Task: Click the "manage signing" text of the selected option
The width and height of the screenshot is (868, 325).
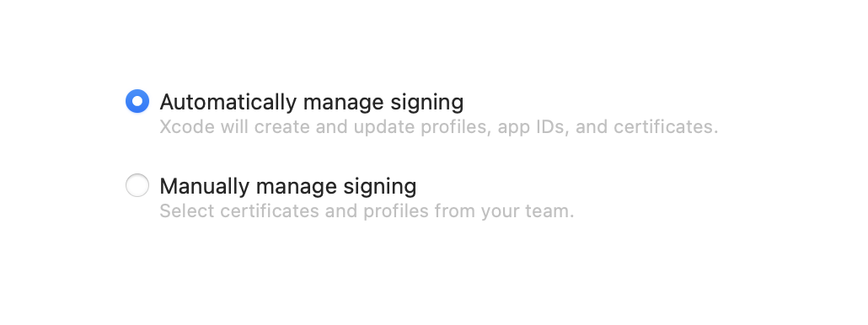Action: pos(383,103)
